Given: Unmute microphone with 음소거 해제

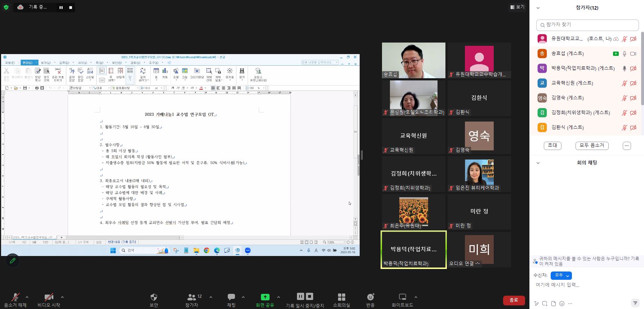Looking at the screenshot, I should point(15,297).
